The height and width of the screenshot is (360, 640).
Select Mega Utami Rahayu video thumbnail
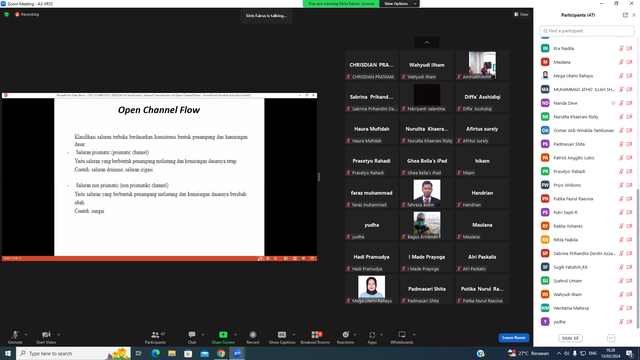pyautogui.click(x=371, y=289)
